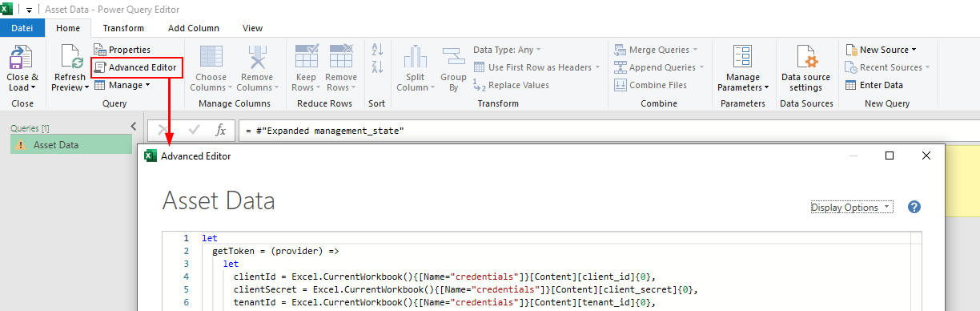
Task: Open Data source settings
Action: click(x=805, y=68)
